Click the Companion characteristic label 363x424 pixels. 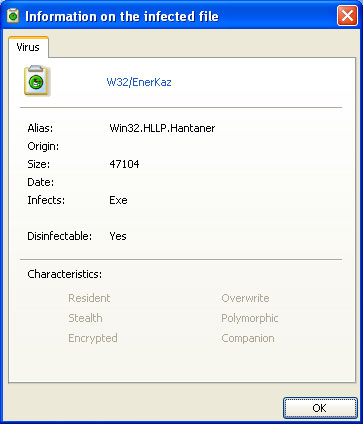[x=248, y=338]
